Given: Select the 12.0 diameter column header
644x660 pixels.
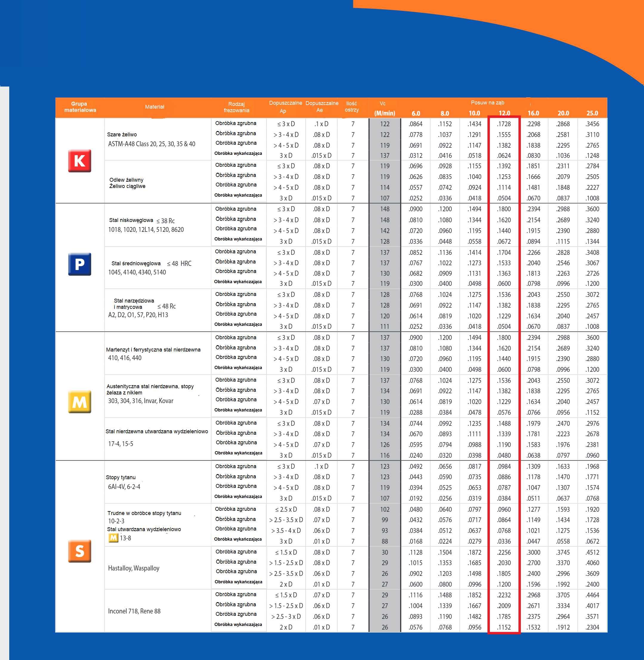Looking at the screenshot, I should coord(504,113).
